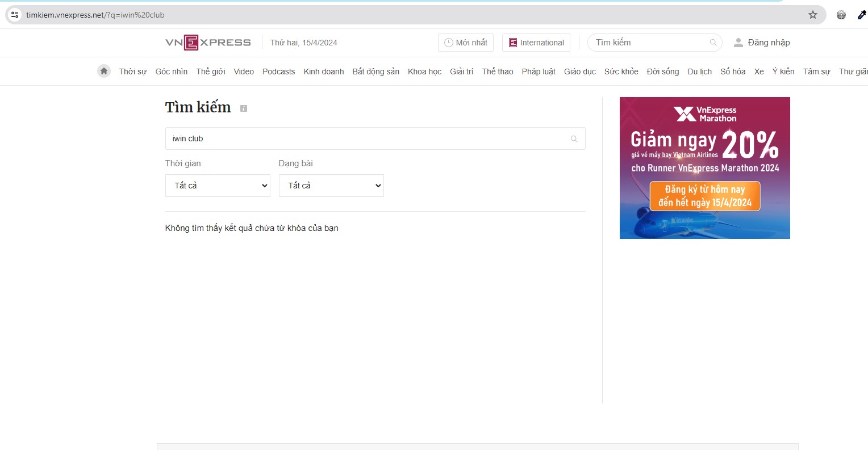Open the Thể thao section
868x450 pixels.
click(x=498, y=72)
